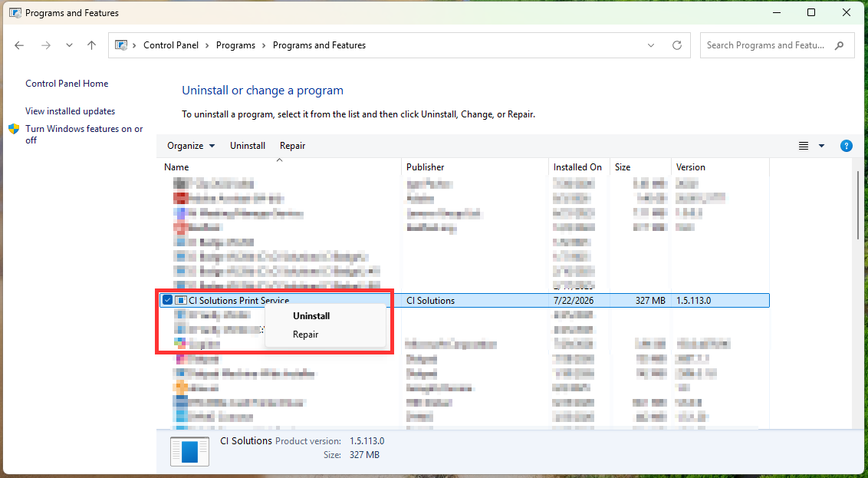Screen dimensions: 868x478
Task: Click the shield icon beside Windows features
Action: point(15,129)
